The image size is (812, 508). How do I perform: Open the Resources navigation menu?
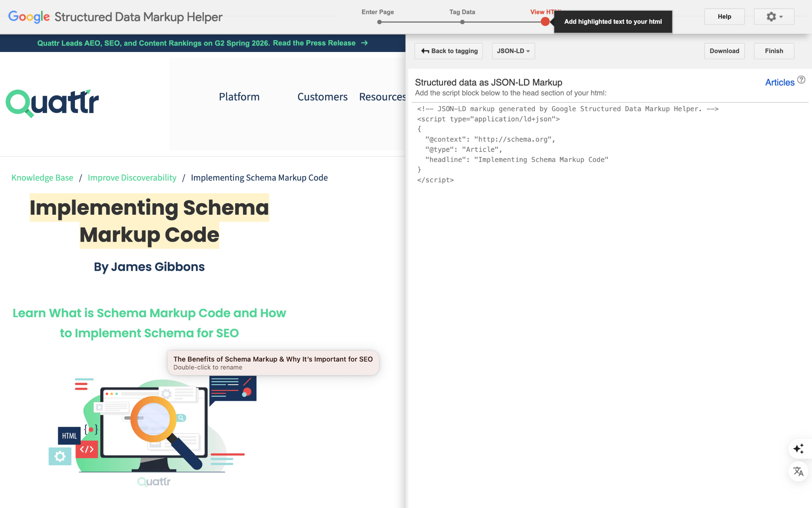point(382,97)
